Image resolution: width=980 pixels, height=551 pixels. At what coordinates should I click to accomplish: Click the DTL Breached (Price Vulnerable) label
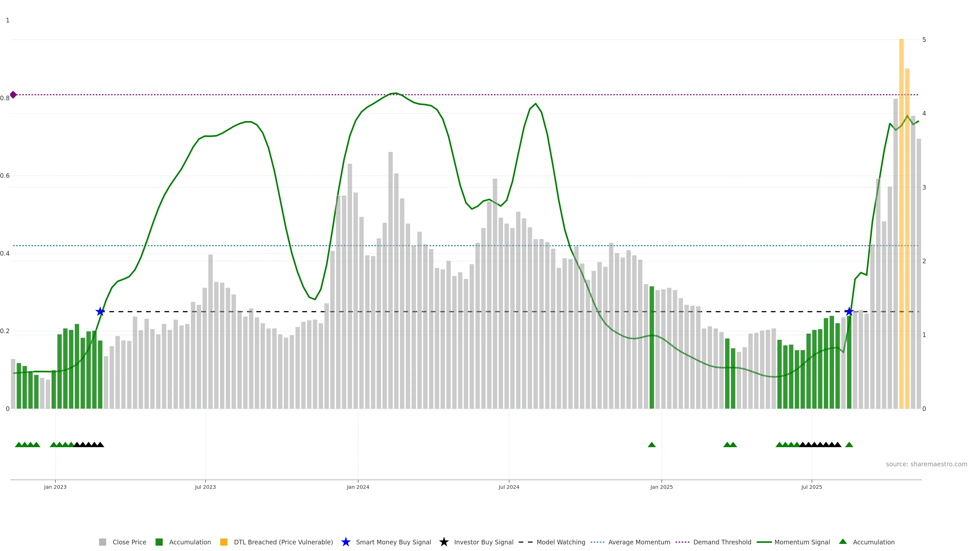coord(283,542)
